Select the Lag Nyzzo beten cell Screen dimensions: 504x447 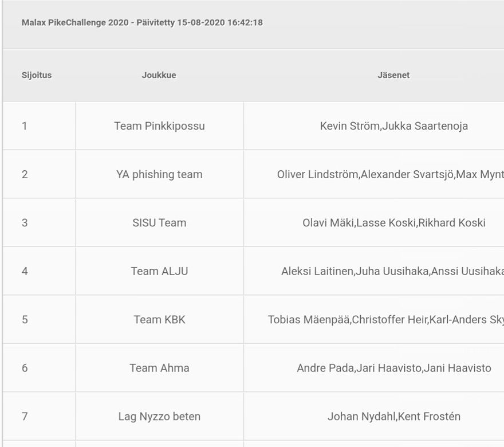click(x=159, y=417)
